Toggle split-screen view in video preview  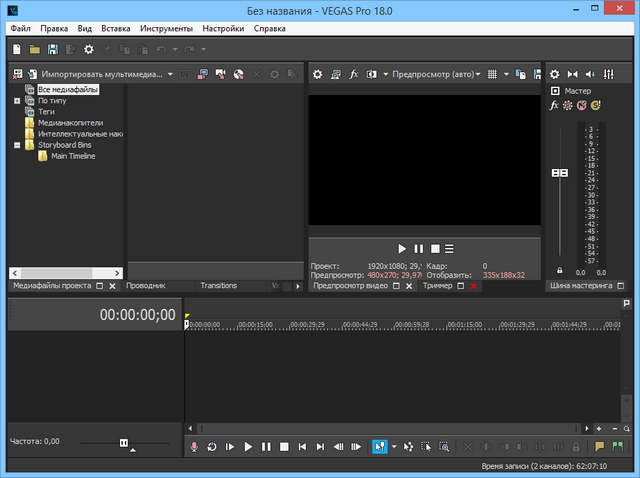coord(371,74)
